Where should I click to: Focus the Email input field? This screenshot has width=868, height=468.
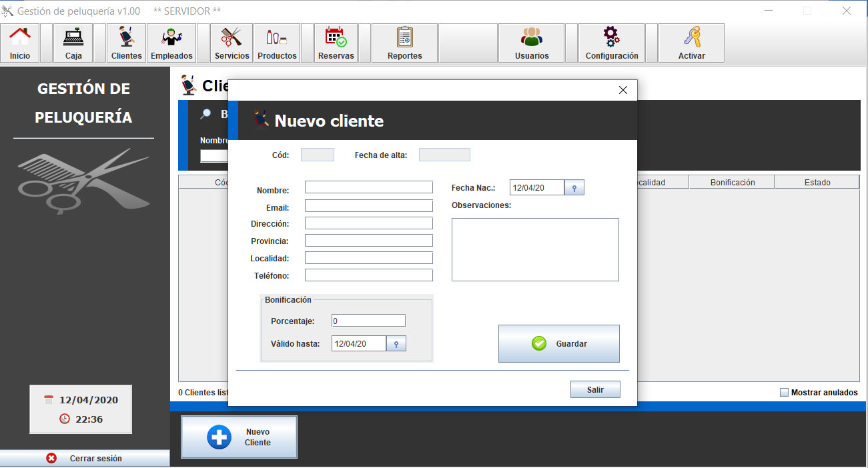[x=368, y=206]
